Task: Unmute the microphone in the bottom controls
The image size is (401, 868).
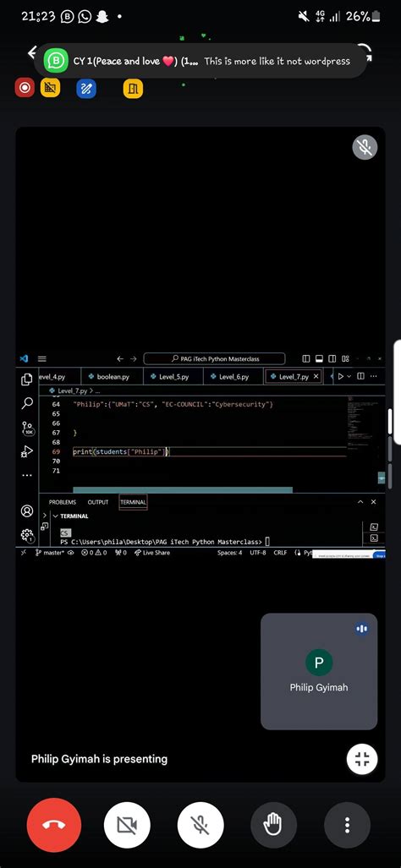Action: coord(200,825)
